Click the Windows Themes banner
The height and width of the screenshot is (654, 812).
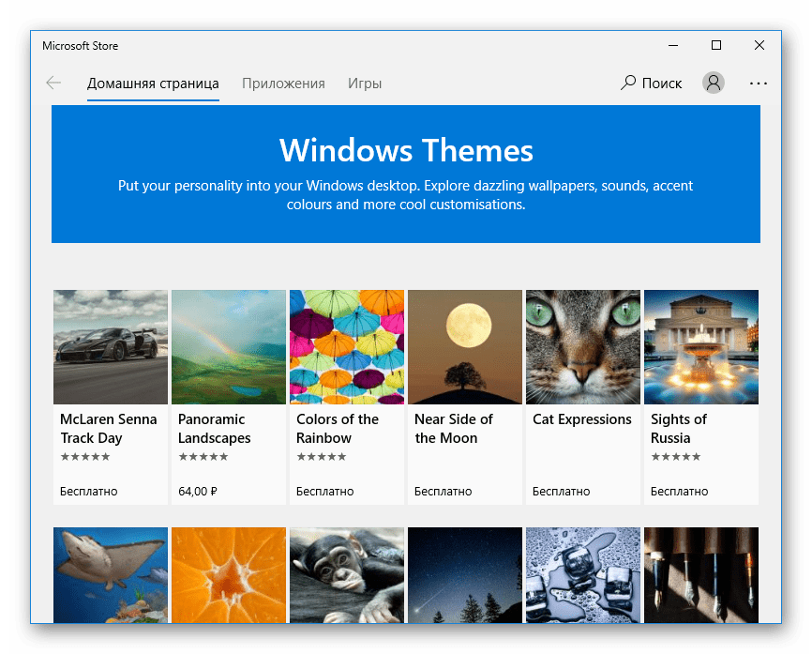point(406,175)
